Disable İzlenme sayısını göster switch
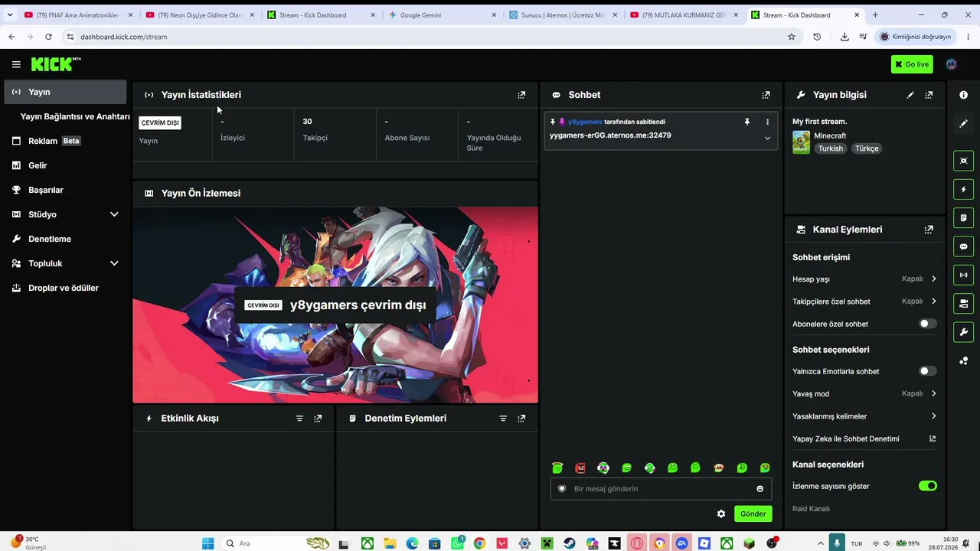This screenshot has height=551, width=980. [x=927, y=486]
